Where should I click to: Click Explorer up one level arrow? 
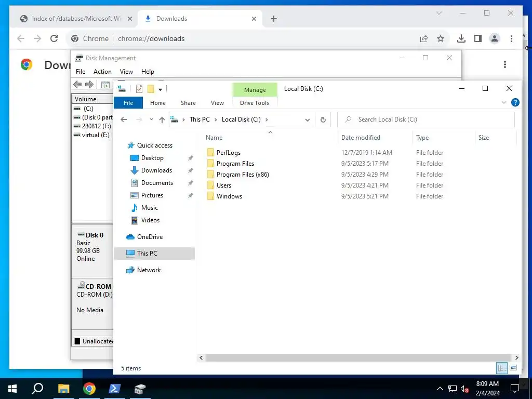162,119
